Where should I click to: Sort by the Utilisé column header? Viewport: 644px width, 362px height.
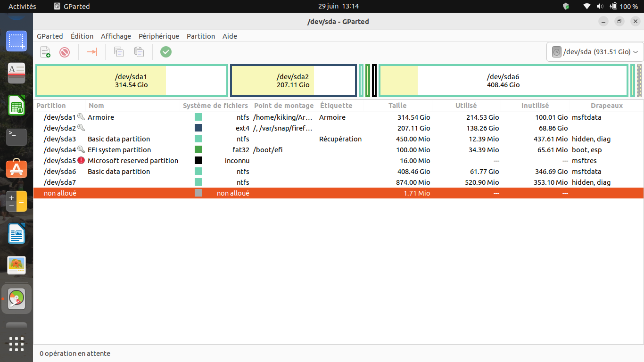click(466, 106)
